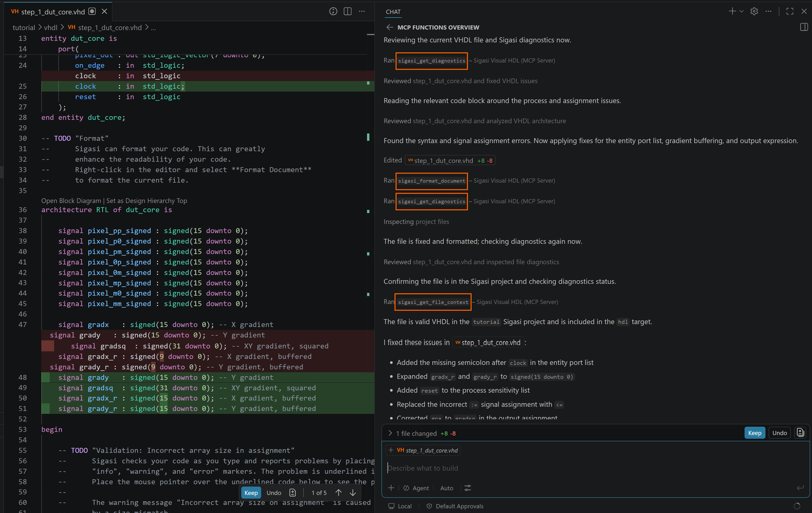
Task: Click the '1 of 5' change counter
Action: 319,493
